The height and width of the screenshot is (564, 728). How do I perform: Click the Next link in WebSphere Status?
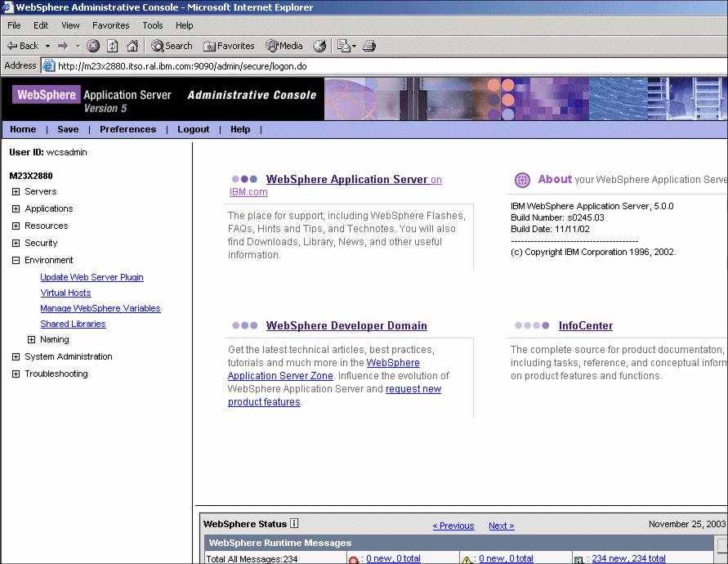[502, 526]
